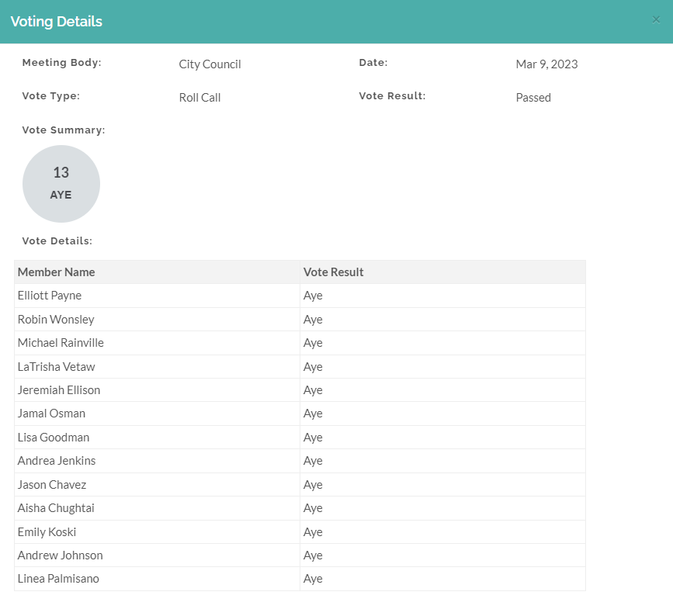Click the Aye vote for Andrew Johnson
673x616 pixels.
(313, 555)
